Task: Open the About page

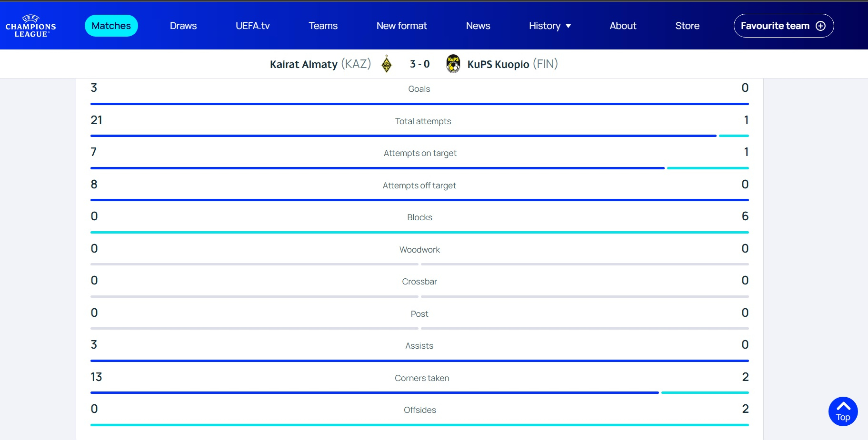Action: tap(623, 26)
